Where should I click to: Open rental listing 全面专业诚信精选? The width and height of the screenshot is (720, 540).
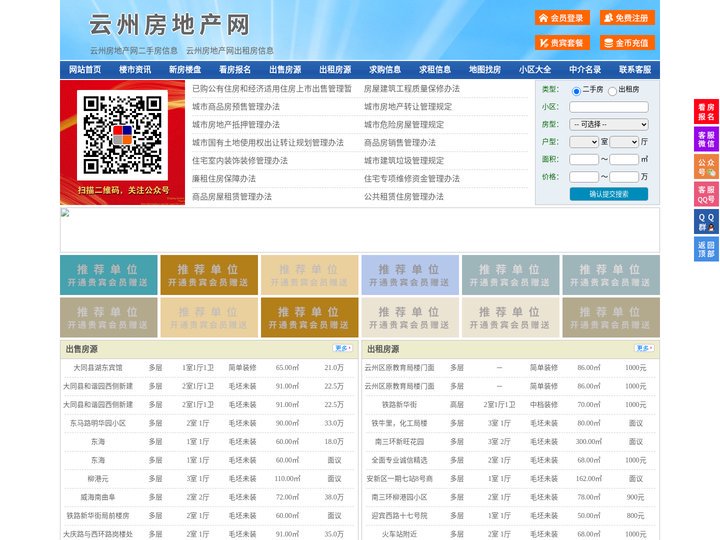399,460
